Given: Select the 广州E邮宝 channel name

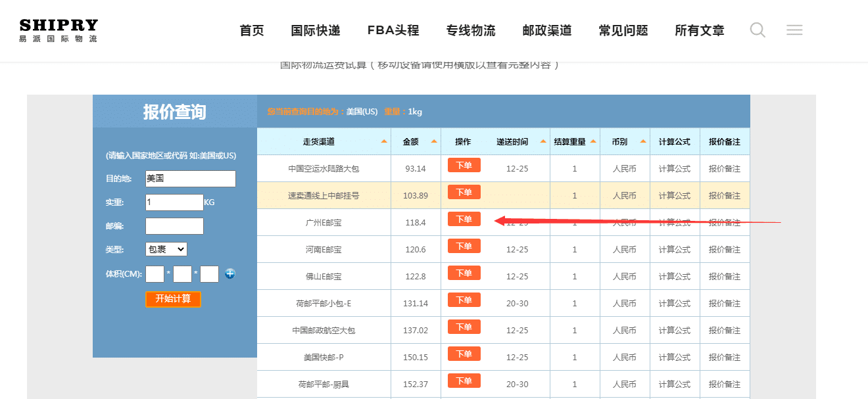Looking at the screenshot, I should 324,223.
